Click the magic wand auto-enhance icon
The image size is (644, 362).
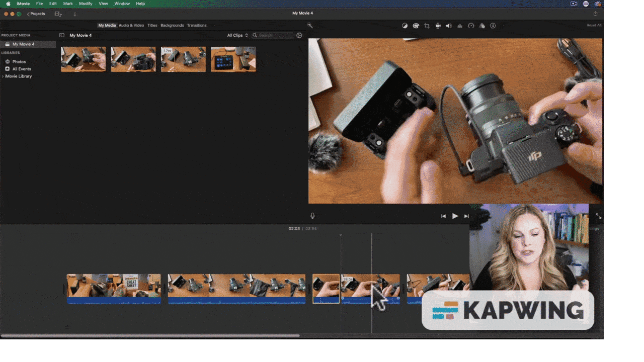(x=310, y=26)
